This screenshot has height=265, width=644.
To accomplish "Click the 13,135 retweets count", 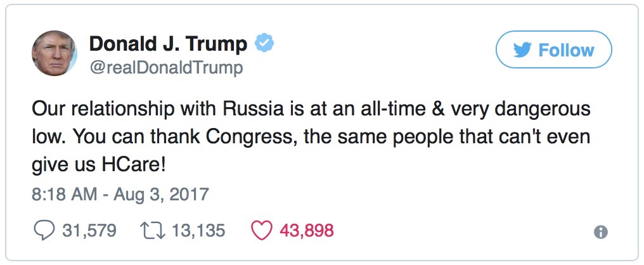I will [198, 229].
